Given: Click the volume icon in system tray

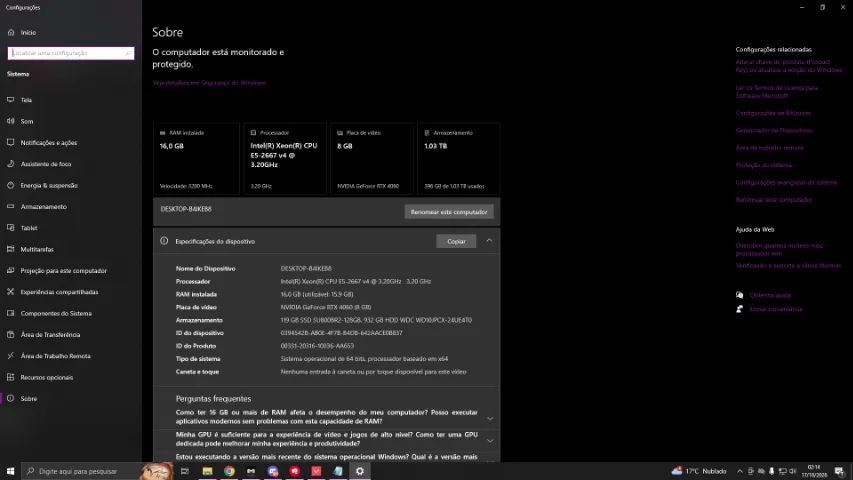Looking at the screenshot, I should (793, 471).
